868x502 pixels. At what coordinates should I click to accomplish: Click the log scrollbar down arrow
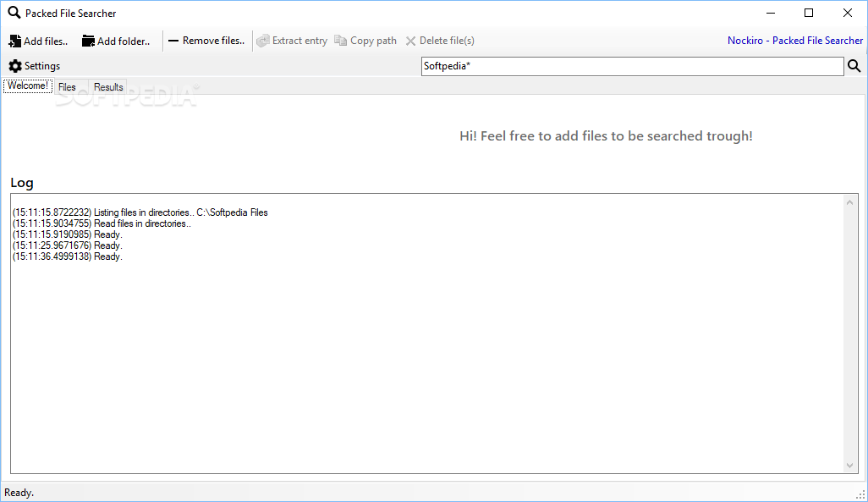(x=849, y=466)
